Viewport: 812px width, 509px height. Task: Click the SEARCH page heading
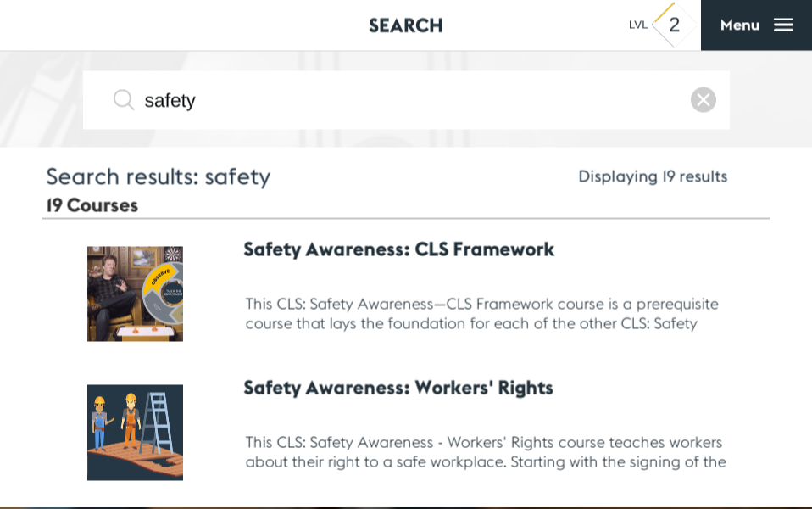click(406, 25)
